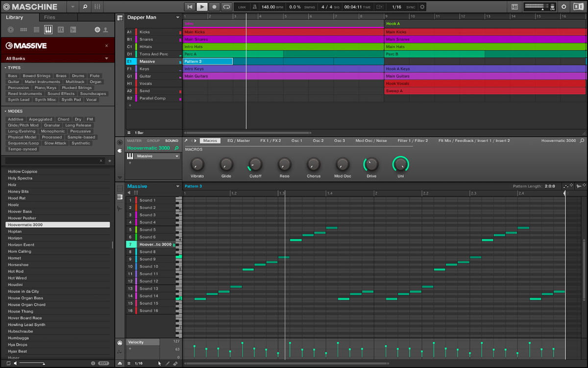Toggle the Loop button in the transport
The width and height of the screenshot is (588, 368).
[226, 7]
